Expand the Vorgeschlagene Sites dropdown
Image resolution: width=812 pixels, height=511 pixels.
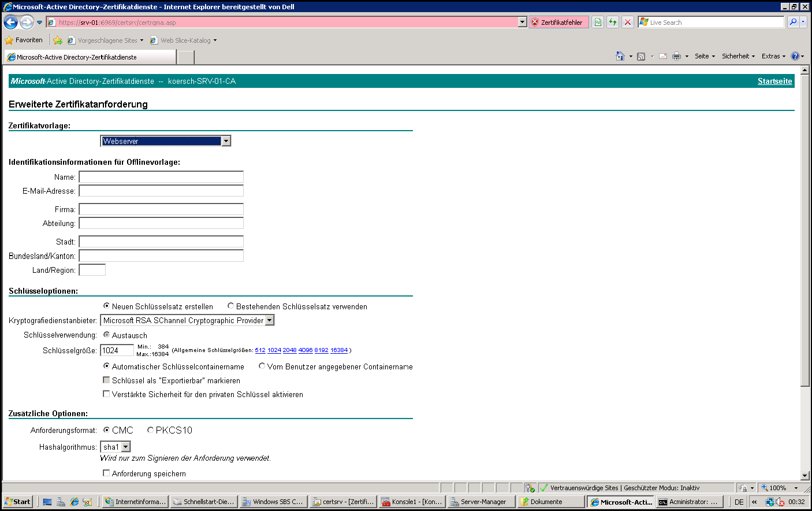[141, 40]
